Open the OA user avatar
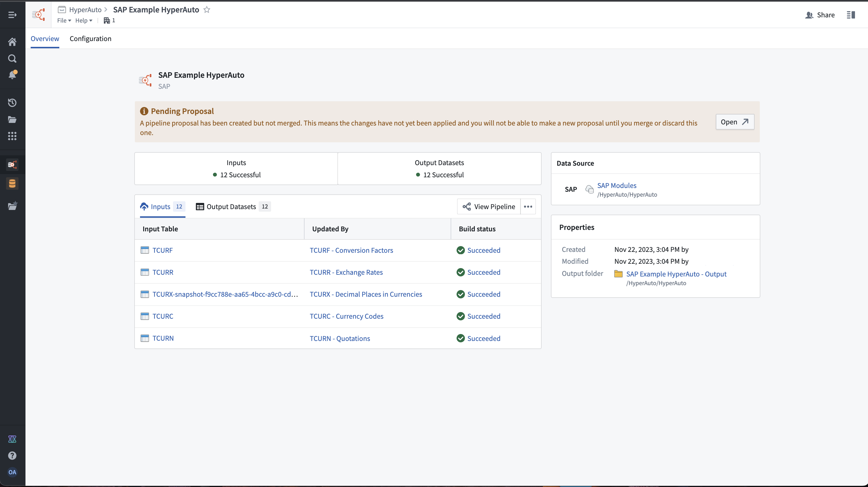Viewport: 868px width, 487px height. pos(12,472)
